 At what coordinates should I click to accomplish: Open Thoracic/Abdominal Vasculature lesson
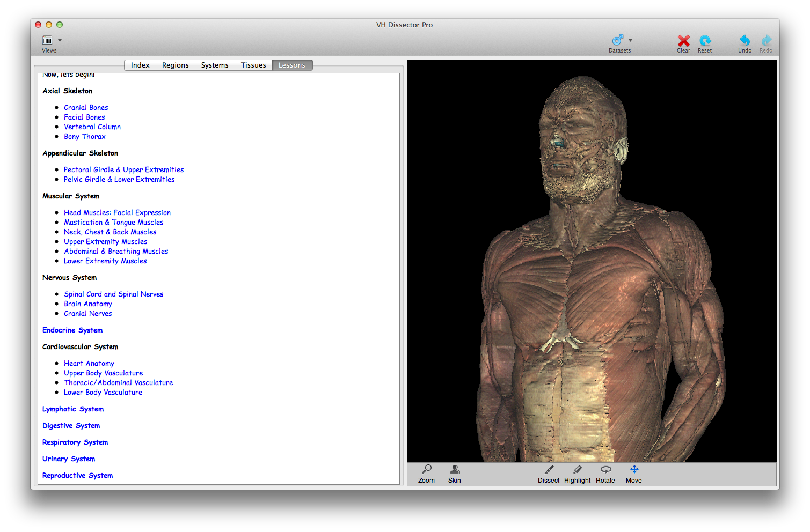119,382
